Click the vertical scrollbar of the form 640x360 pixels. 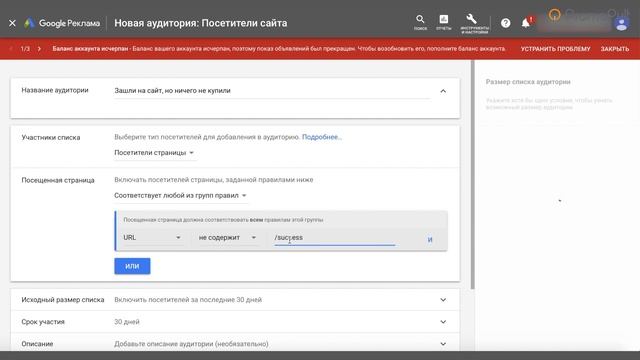tap(473, 175)
